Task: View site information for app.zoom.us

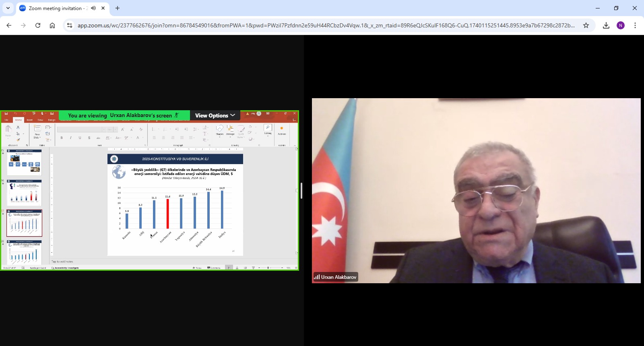Action: click(70, 25)
